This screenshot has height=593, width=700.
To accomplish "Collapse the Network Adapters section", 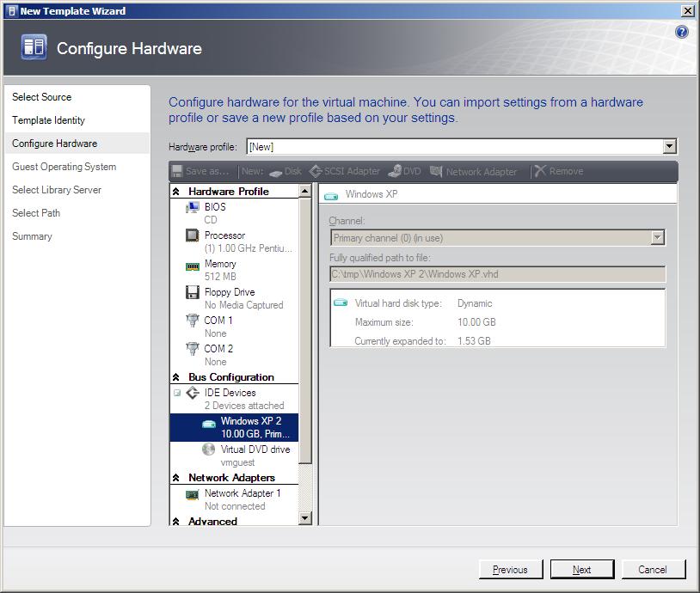I will coord(176,478).
